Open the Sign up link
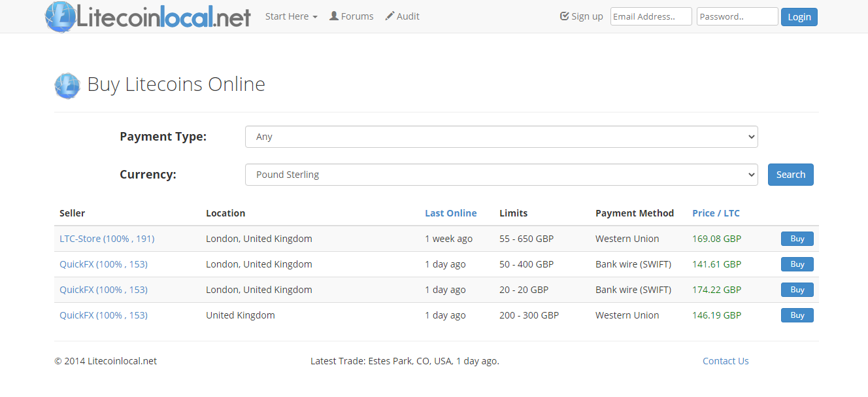This screenshot has height=397, width=868. pos(582,16)
